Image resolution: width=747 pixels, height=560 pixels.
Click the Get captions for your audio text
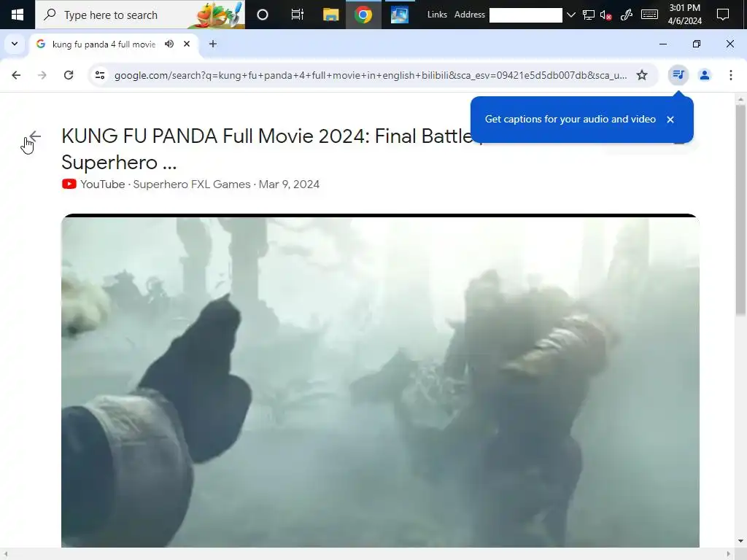[x=570, y=119]
